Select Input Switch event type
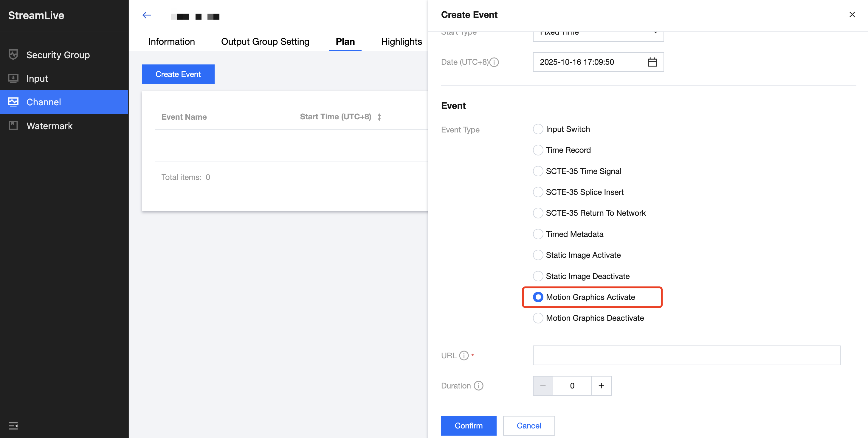 pos(538,129)
